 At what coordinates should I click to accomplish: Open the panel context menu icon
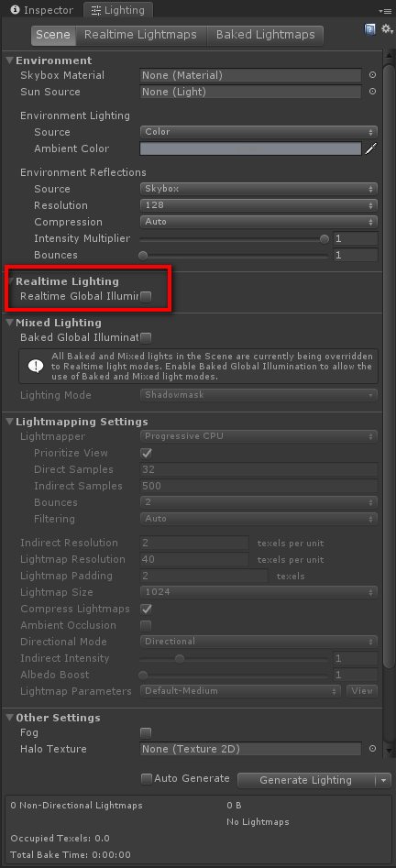(x=384, y=10)
